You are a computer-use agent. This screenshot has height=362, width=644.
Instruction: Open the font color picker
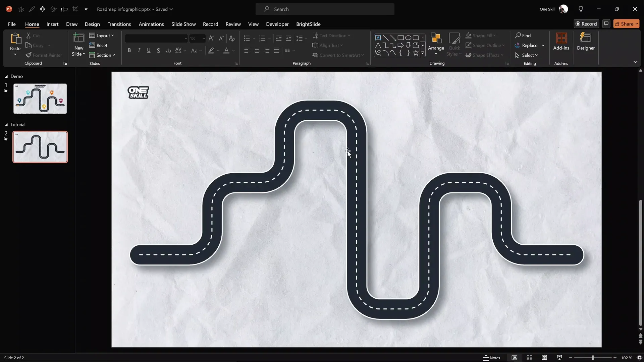(x=226, y=51)
